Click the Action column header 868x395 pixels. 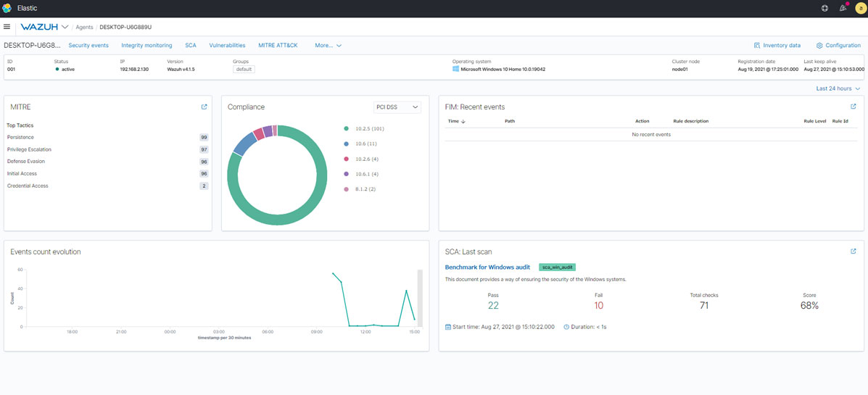pos(642,121)
